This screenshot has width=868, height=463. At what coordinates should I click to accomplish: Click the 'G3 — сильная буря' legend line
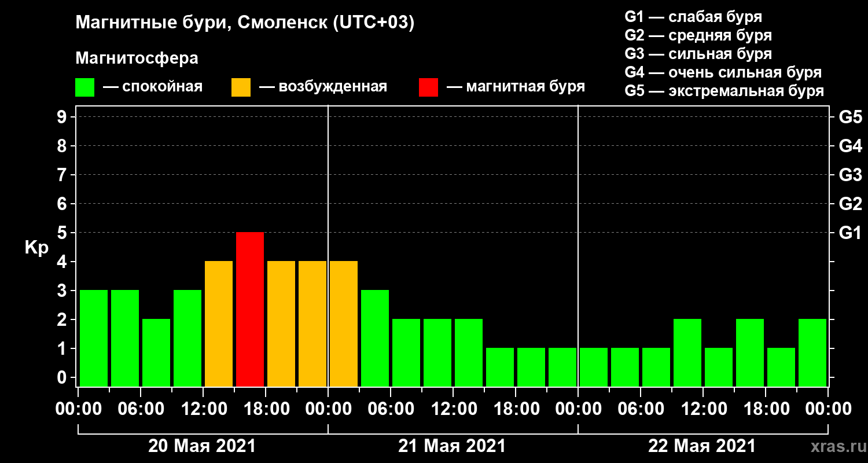pos(698,54)
